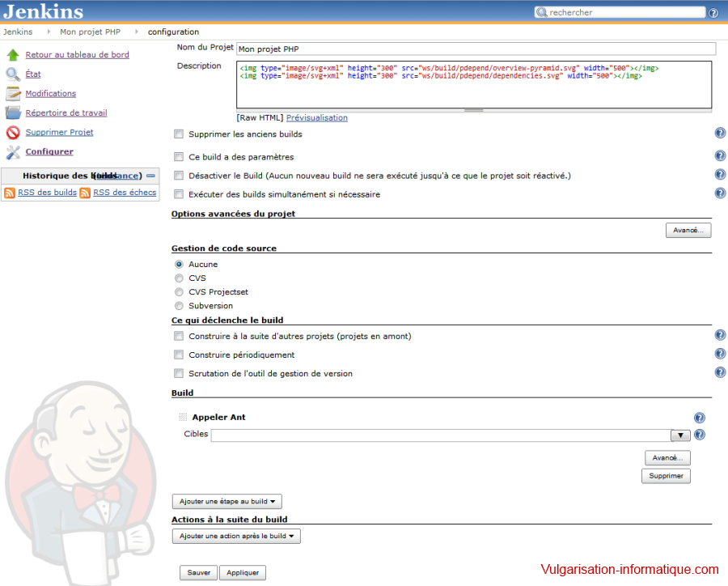Check Supprimer les anciens builds
This screenshot has width=728, height=586.
click(179, 134)
